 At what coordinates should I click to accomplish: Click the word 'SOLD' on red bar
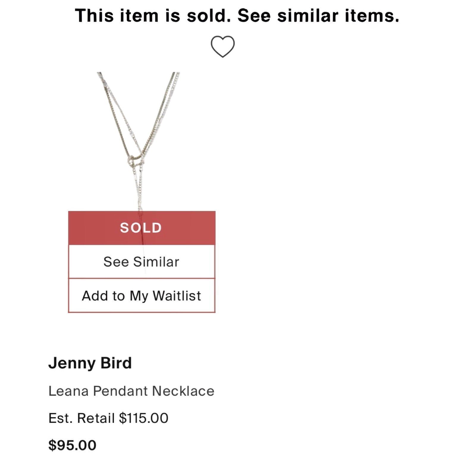(x=141, y=228)
